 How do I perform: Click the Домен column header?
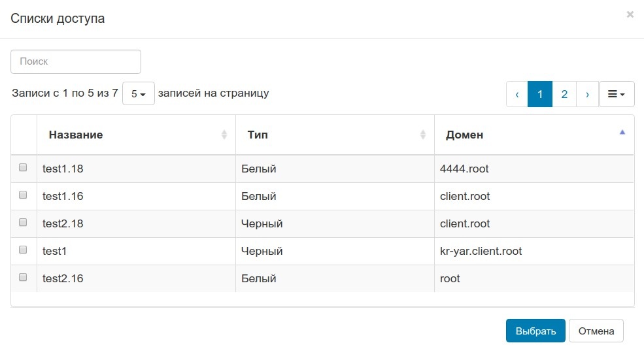coord(465,135)
